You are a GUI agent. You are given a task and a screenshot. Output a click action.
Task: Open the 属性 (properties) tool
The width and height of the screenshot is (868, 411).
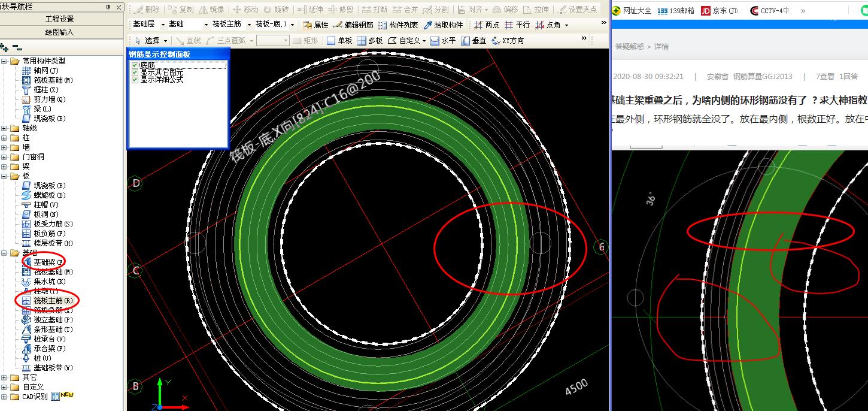[315, 25]
